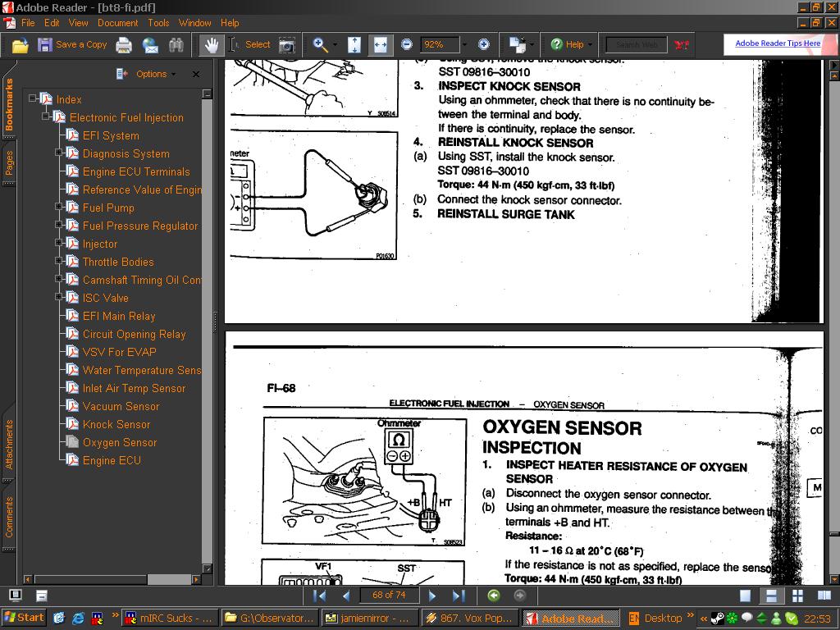Image resolution: width=840 pixels, height=630 pixels.
Task: Select the Snapshot camera tool
Action: [x=287, y=45]
